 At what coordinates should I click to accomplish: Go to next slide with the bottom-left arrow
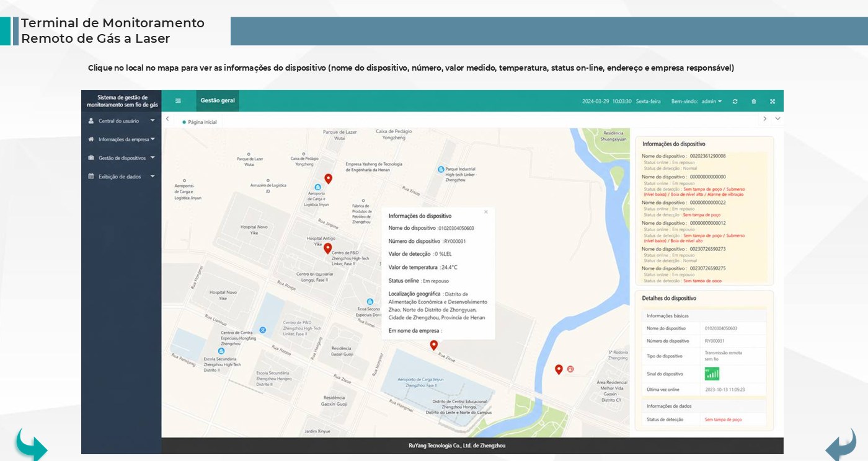(31, 444)
